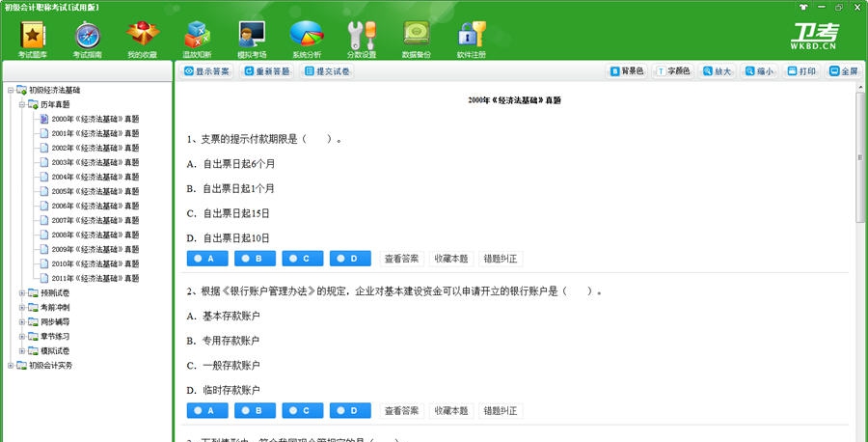
Task: Expand the 同步辅导 tree node
Action: coord(22,321)
